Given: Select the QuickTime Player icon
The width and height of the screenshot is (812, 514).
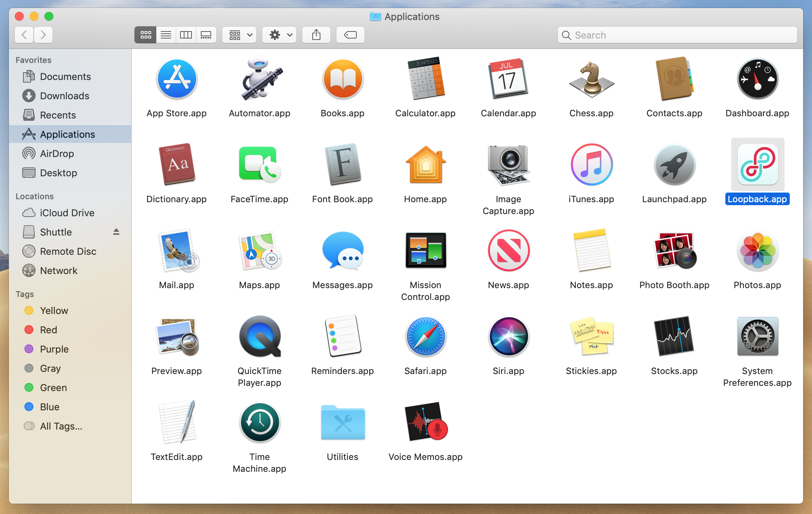Looking at the screenshot, I should 260,337.
